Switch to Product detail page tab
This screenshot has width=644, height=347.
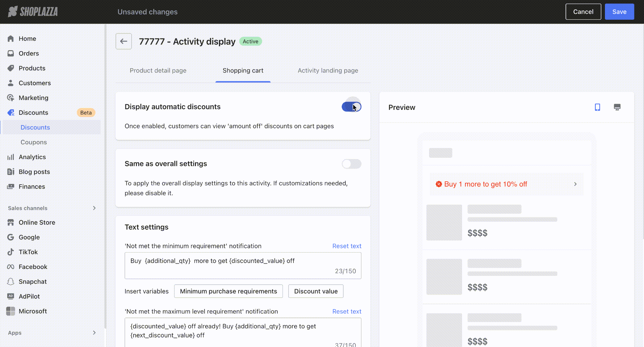coord(158,71)
